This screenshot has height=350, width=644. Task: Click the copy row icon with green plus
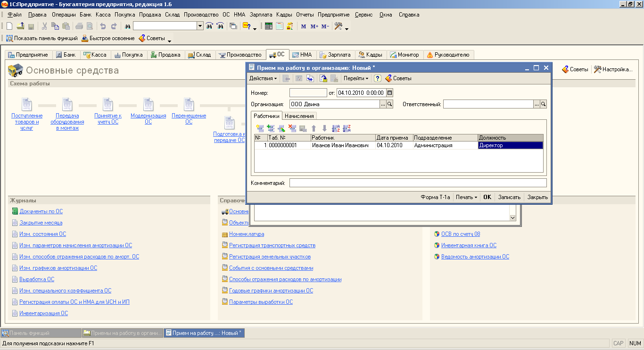(x=271, y=128)
